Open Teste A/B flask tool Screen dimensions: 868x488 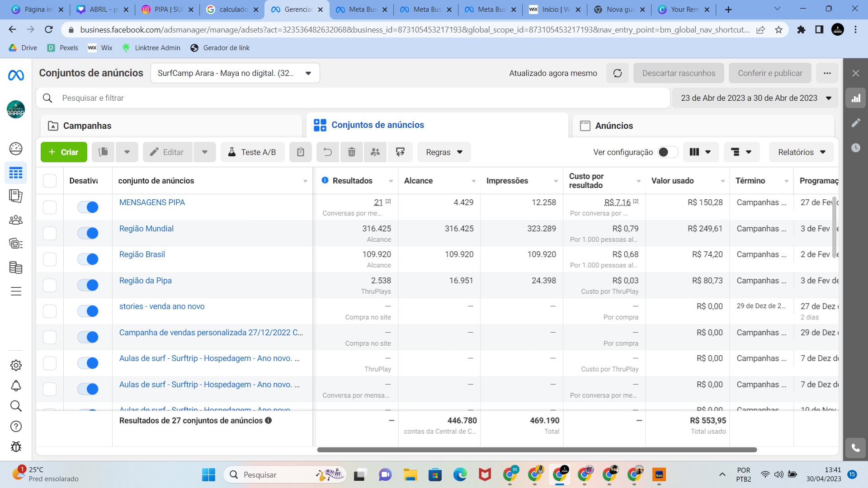(x=252, y=152)
